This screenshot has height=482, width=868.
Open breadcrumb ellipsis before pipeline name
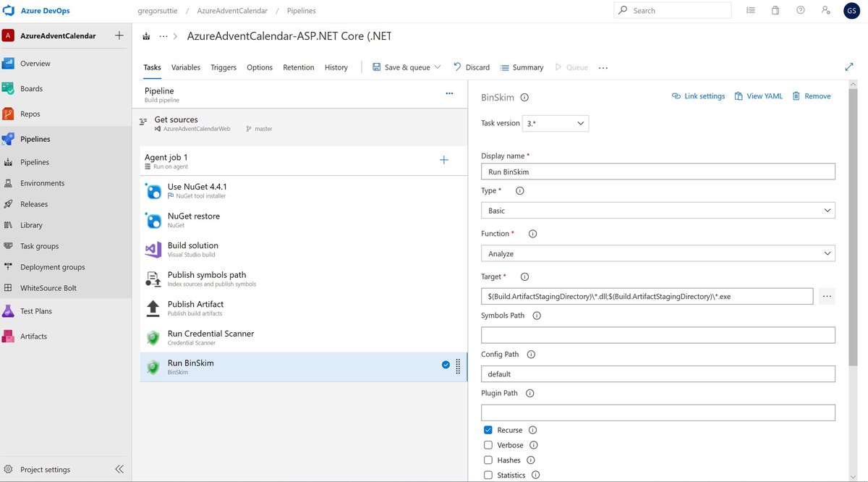163,36
